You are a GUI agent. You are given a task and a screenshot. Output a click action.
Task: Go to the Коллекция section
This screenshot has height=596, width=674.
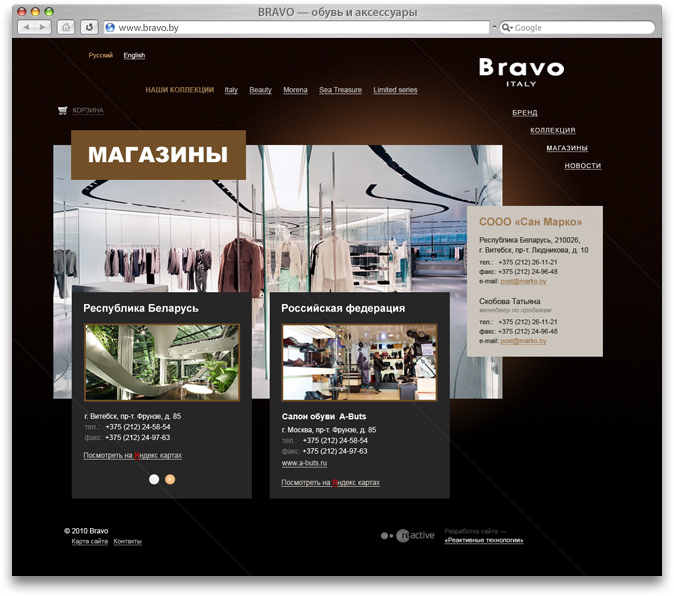[553, 130]
